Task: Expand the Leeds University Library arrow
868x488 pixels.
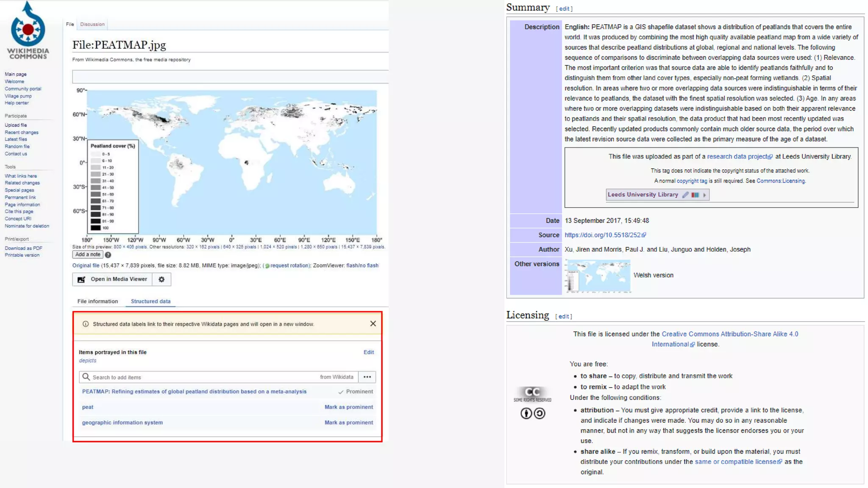Action: 704,195
